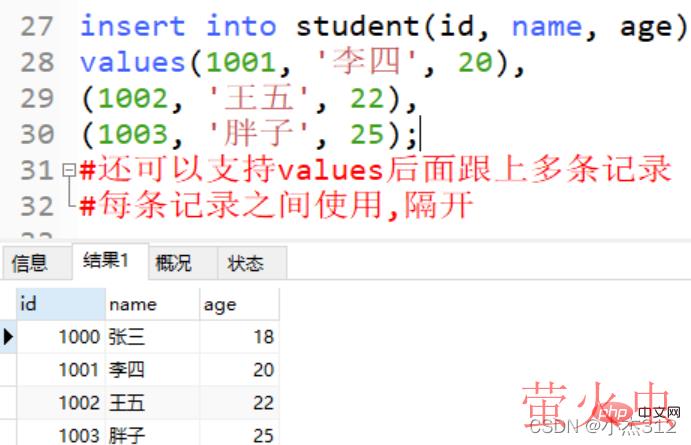
Task: Click the name cell 王五 in results
Action: tap(152, 403)
